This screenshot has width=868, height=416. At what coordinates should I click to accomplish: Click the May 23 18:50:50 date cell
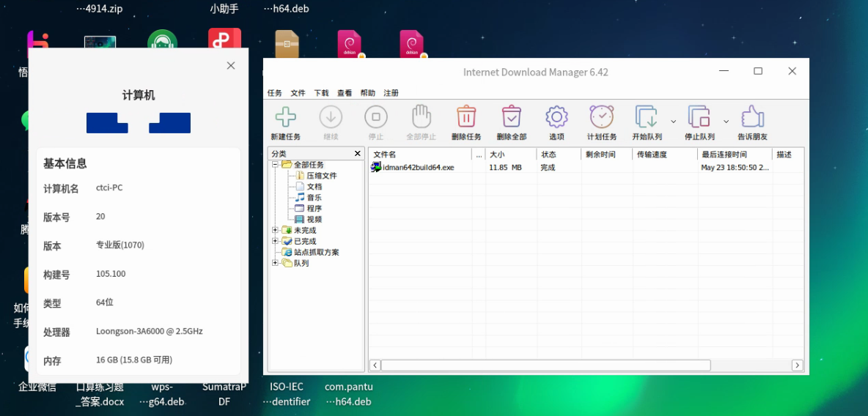[735, 167]
